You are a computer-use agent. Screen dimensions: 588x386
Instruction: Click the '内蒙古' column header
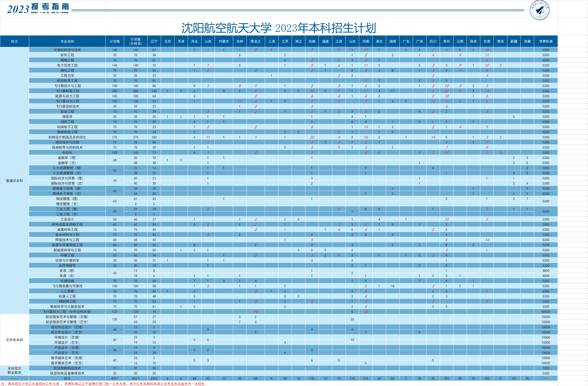[x=224, y=41]
